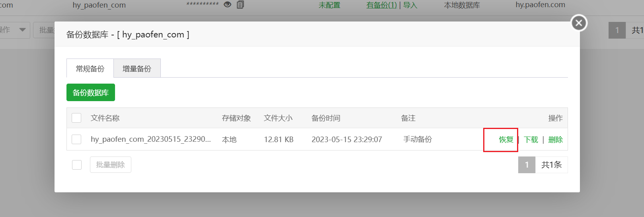Download the backup via 下载 link
This screenshot has height=217, width=644.
tap(531, 140)
